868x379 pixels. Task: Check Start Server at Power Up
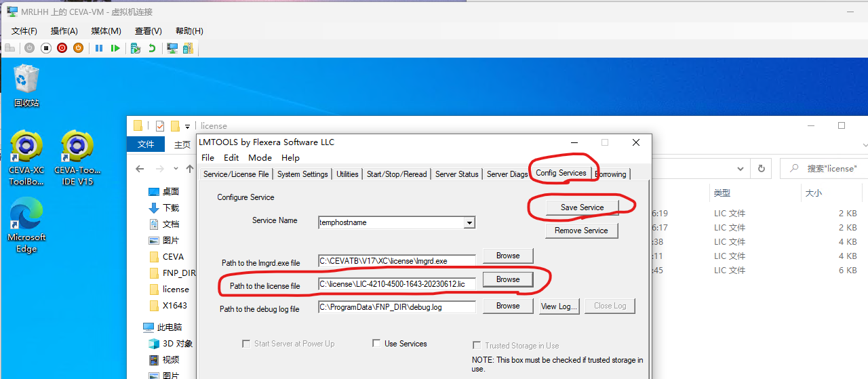(246, 344)
